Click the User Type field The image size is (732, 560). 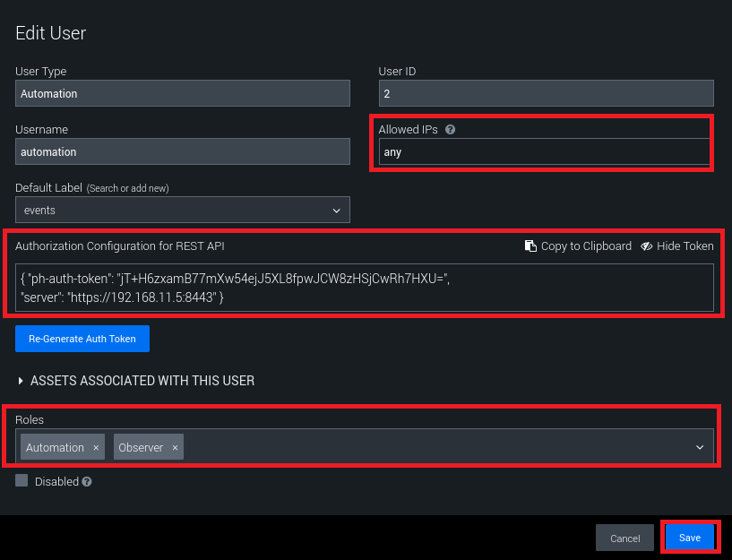[x=183, y=94]
